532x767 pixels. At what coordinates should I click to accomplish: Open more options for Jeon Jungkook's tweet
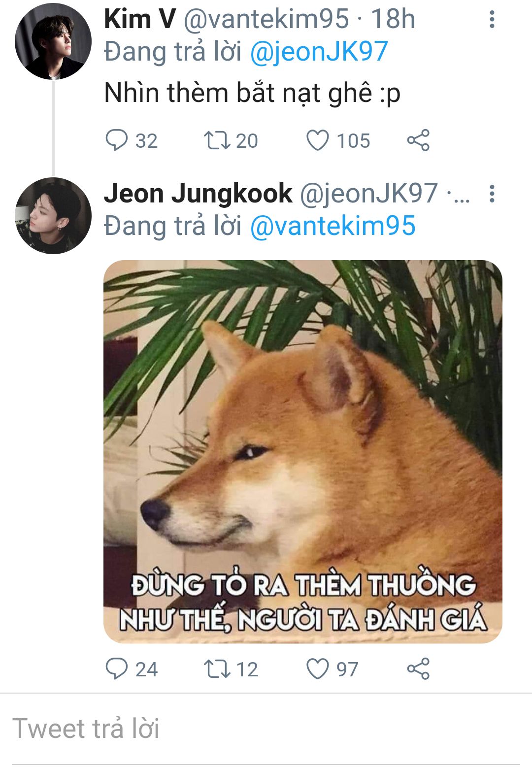point(492,194)
